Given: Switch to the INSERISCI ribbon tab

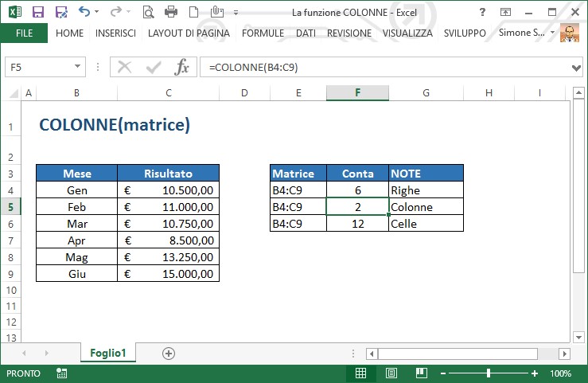Looking at the screenshot, I should (115, 33).
